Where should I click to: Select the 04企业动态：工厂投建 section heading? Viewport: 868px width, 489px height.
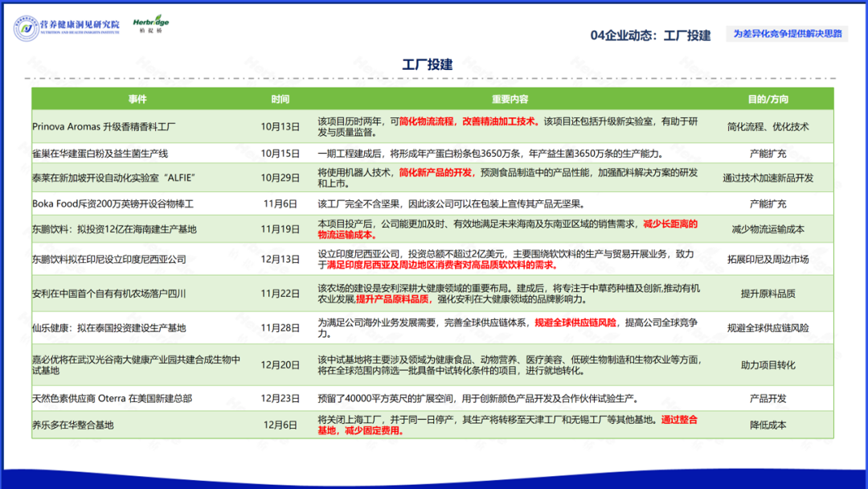tap(649, 35)
